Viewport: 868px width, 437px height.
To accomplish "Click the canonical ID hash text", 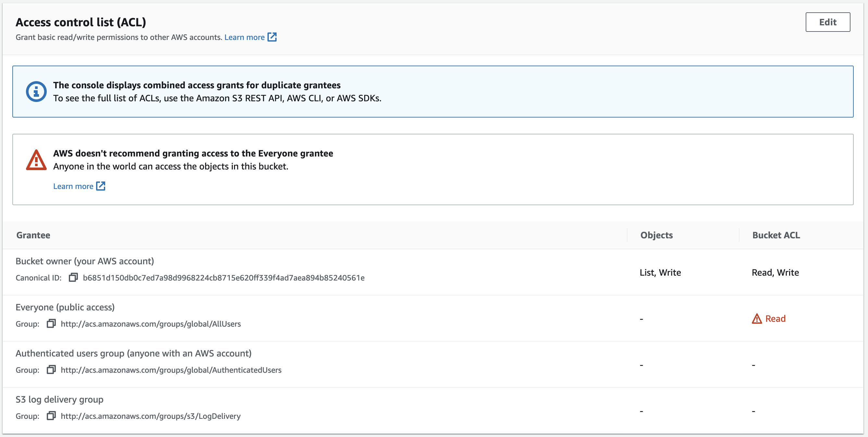I will (x=223, y=278).
